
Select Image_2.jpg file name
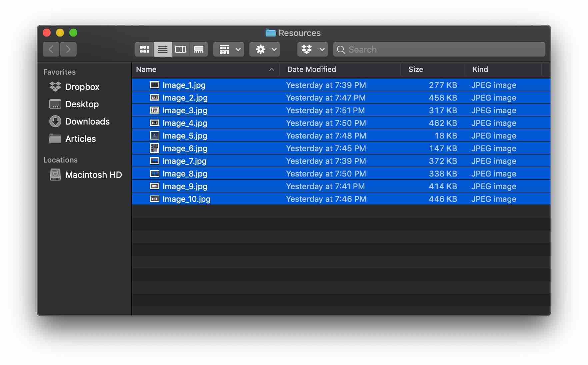[x=185, y=98]
